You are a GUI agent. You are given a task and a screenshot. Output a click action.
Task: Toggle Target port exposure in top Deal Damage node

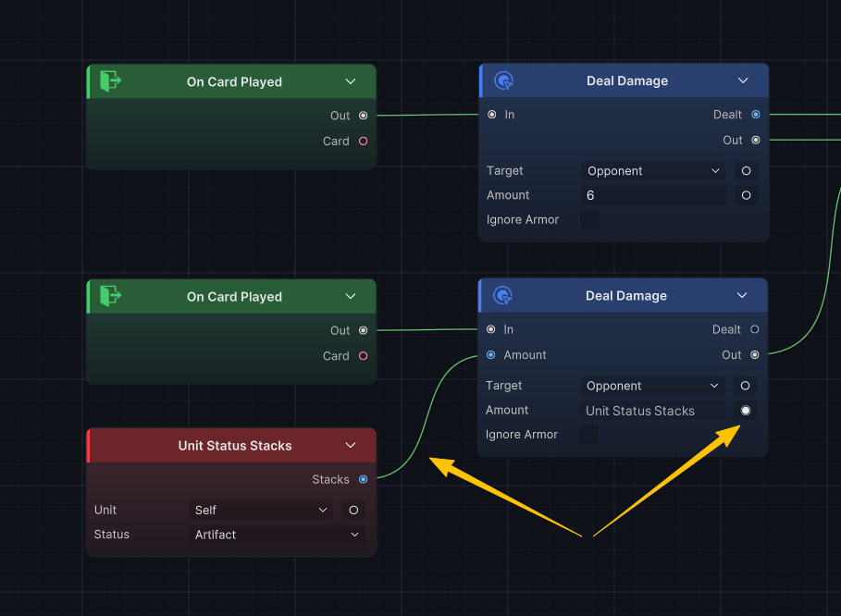tap(746, 171)
